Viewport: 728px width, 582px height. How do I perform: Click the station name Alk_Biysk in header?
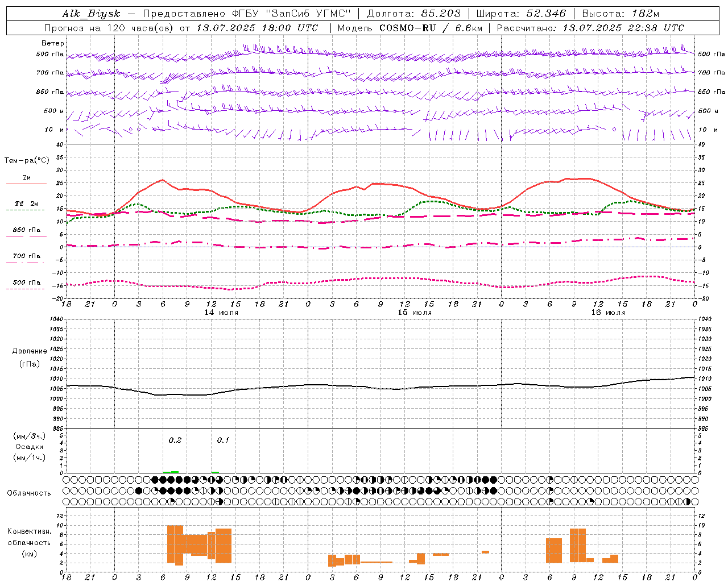tap(91, 14)
